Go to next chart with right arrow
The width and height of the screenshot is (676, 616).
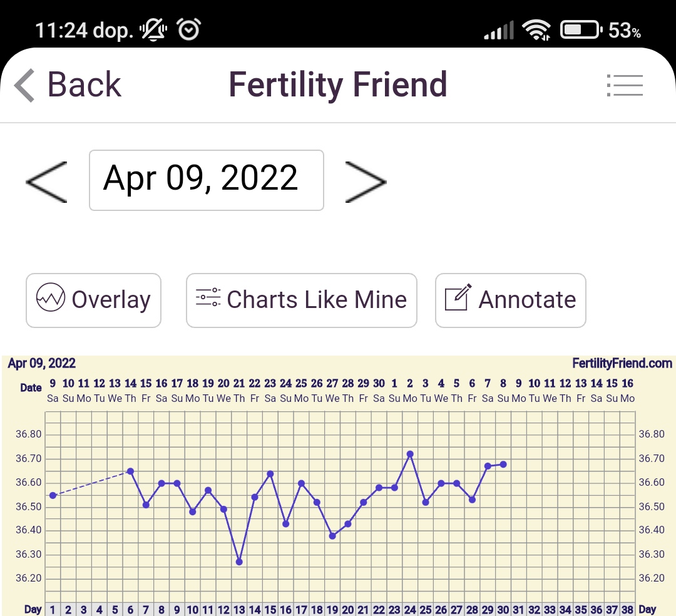(366, 182)
